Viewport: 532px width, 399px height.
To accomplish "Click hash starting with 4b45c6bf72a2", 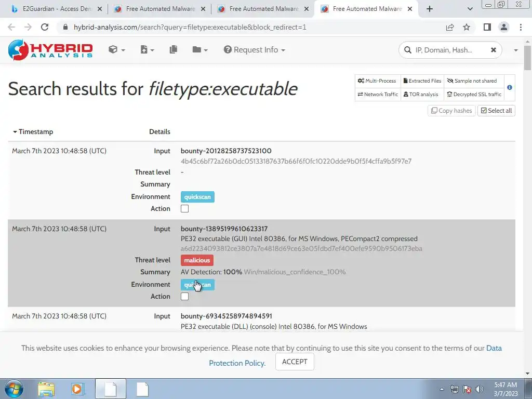I will (x=296, y=161).
